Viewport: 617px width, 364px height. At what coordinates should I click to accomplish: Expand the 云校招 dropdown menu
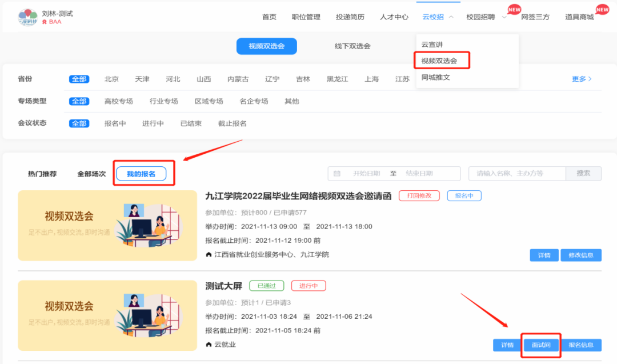438,17
